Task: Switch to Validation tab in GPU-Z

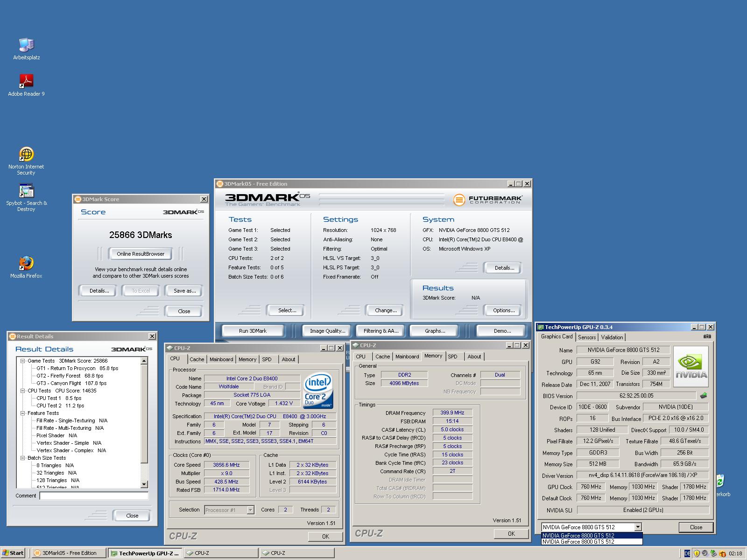Action: [612, 337]
